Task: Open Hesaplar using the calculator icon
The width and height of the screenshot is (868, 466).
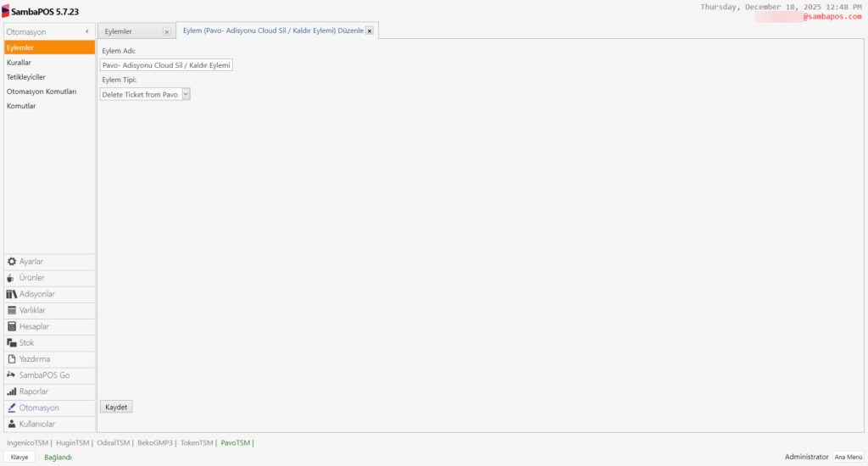Action: click(12, 326)
